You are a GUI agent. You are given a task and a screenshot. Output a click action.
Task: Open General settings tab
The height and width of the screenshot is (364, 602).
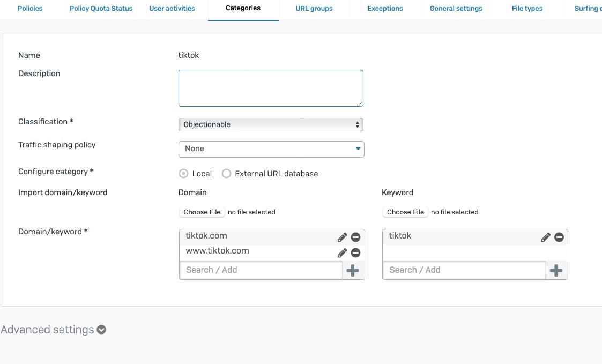tap(456, 9)
